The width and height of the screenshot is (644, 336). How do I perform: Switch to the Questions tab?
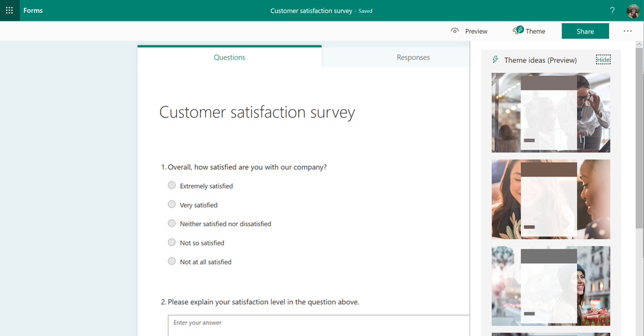(x=229, y=57)
